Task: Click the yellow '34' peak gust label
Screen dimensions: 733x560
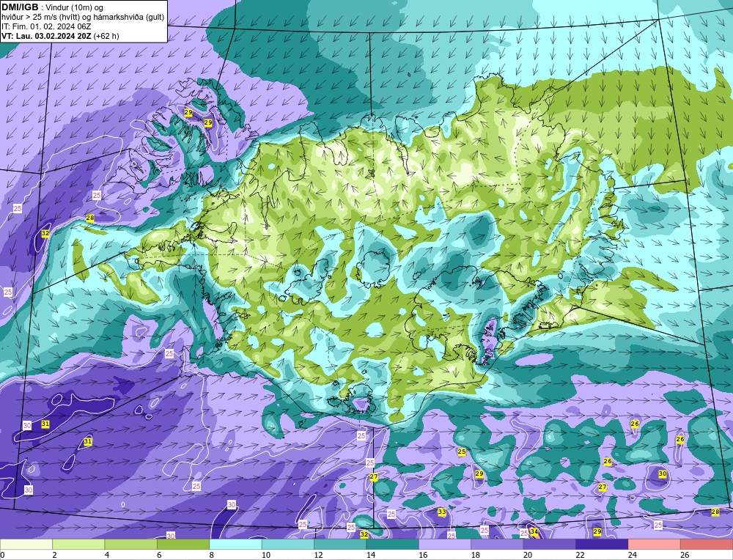Action: [x=534, y=531]
